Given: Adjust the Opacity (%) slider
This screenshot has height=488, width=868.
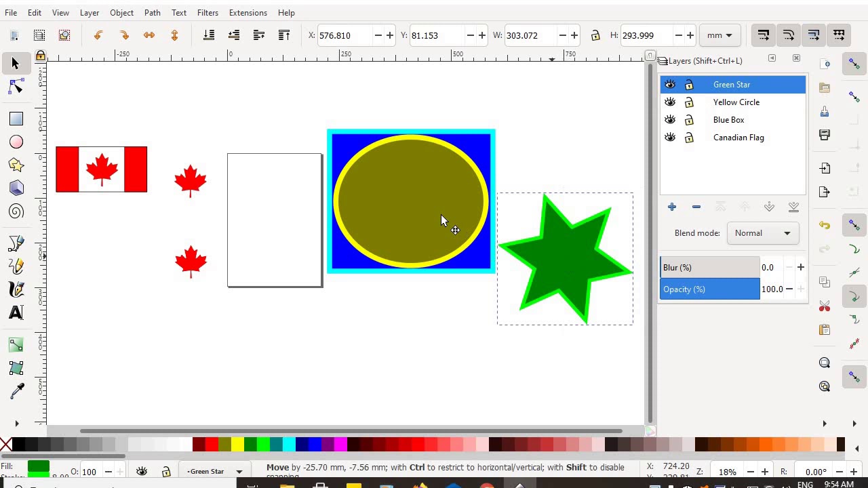Looking at the screenshot, I should pos(710,289).
